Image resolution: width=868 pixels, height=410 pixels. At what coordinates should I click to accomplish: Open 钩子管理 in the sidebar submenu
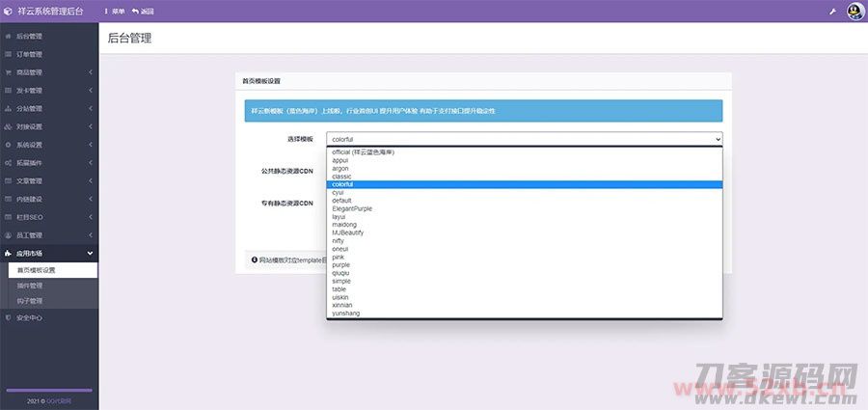30,301
